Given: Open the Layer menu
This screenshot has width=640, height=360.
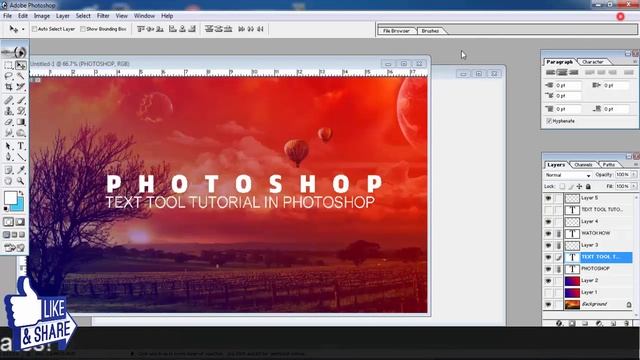Looking at the screenshot, I should [62, 16].
